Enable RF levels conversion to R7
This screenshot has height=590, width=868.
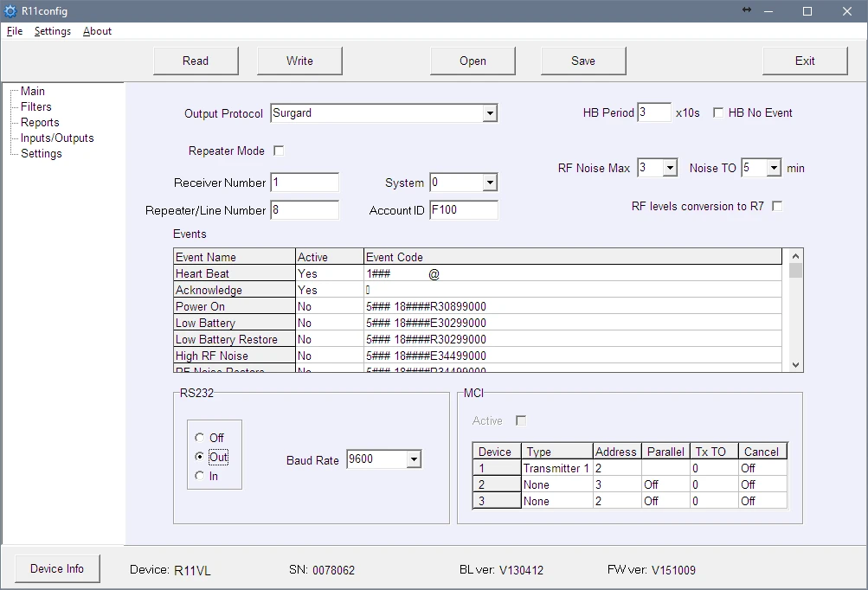(776, 206)
